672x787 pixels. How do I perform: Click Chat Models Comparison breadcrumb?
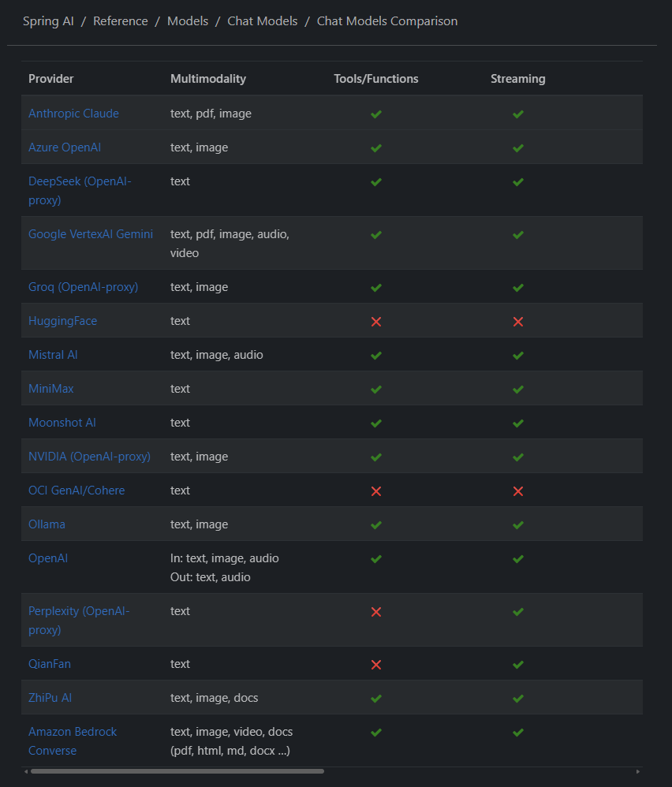[x=387, y=21]
